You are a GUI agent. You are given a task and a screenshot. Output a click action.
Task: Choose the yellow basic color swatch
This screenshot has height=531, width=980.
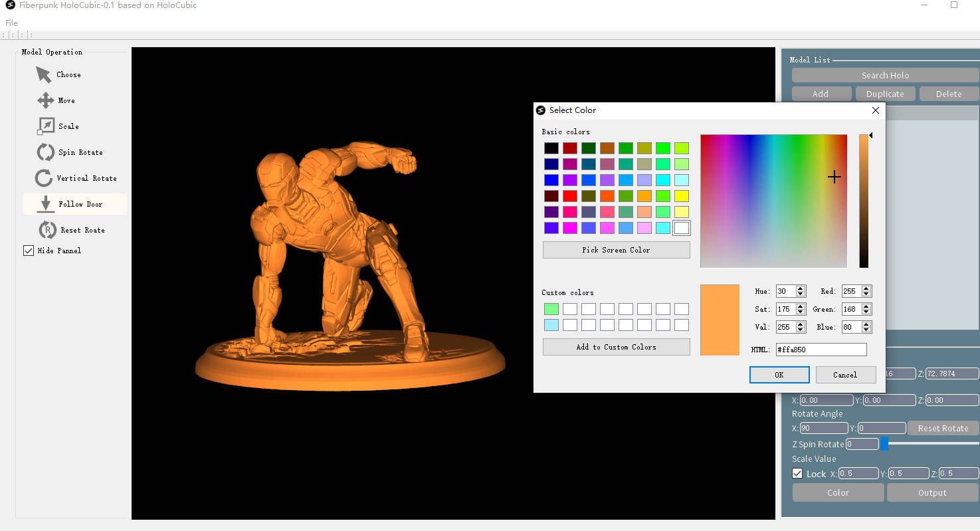click(682, 196)
